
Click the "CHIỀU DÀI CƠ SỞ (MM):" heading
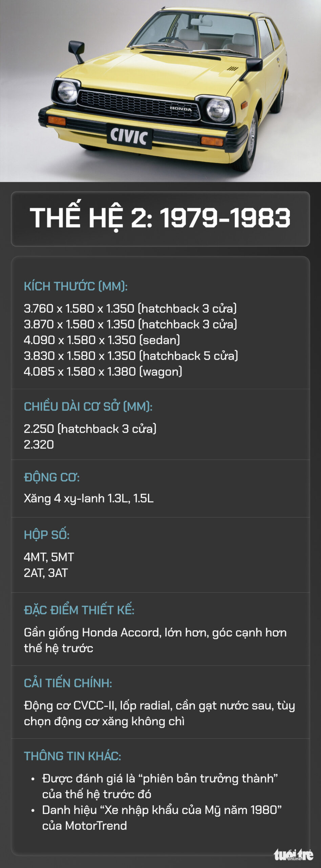pos(88,406)
